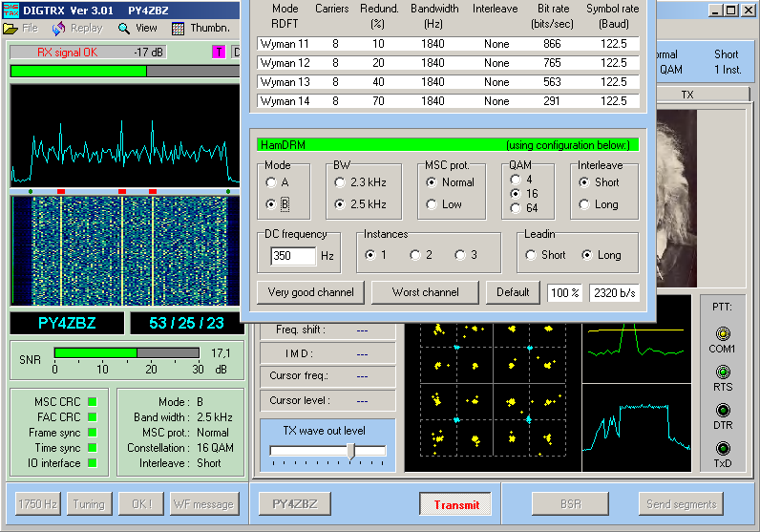760x532 pixels.
Task: Click the TxD indicator light
Action: coord(723,449)
